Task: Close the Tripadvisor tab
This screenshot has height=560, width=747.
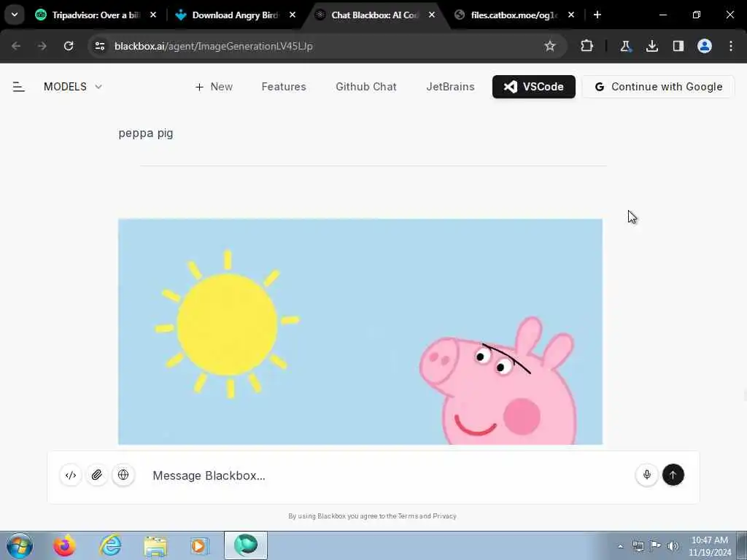Action: click(153, 15)
